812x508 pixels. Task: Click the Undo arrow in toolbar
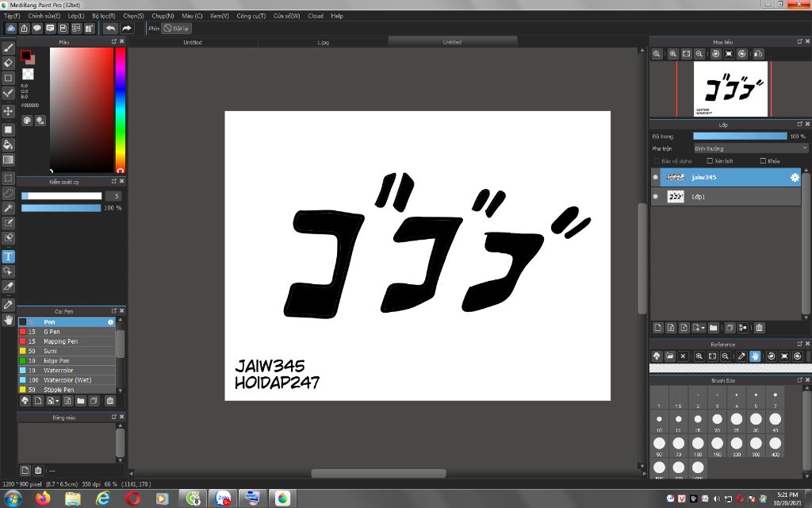pyautogui.click(x=110, y=29)
